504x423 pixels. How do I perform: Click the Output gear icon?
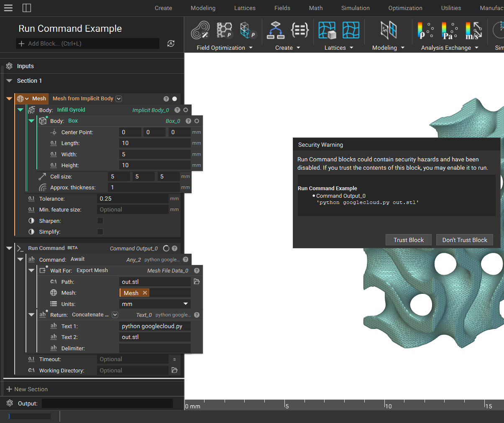coord(10,403)
